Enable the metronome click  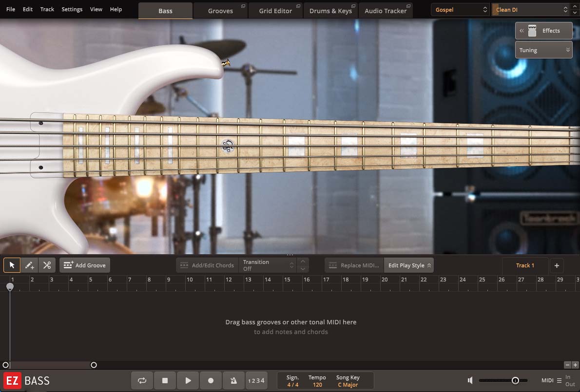click(233, 380)
